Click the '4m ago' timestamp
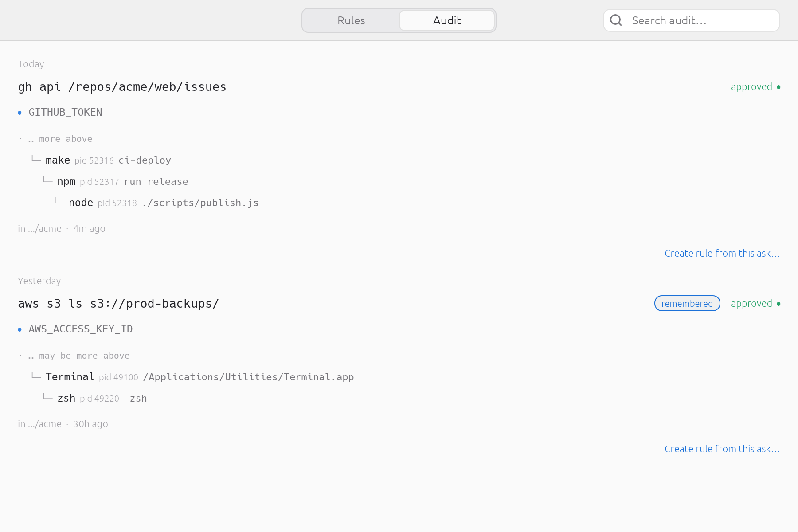This screenshot has height=532, width=798. [x=89, y=228]
